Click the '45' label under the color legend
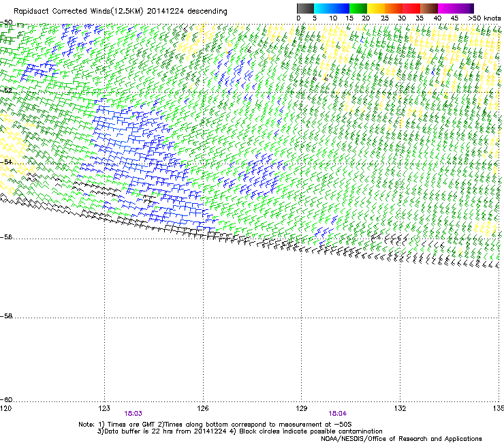Screen dimensions: 504x443 tap(454, 18)
